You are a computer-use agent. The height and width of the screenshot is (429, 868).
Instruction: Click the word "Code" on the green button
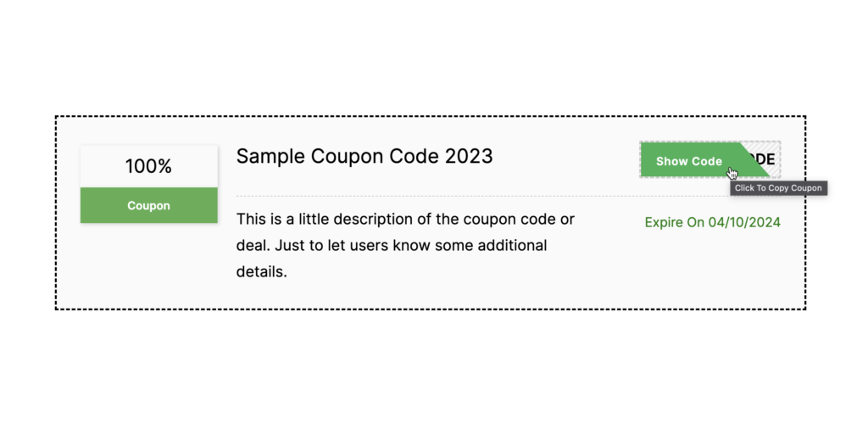pyautogui.click(x=707, y=161)
